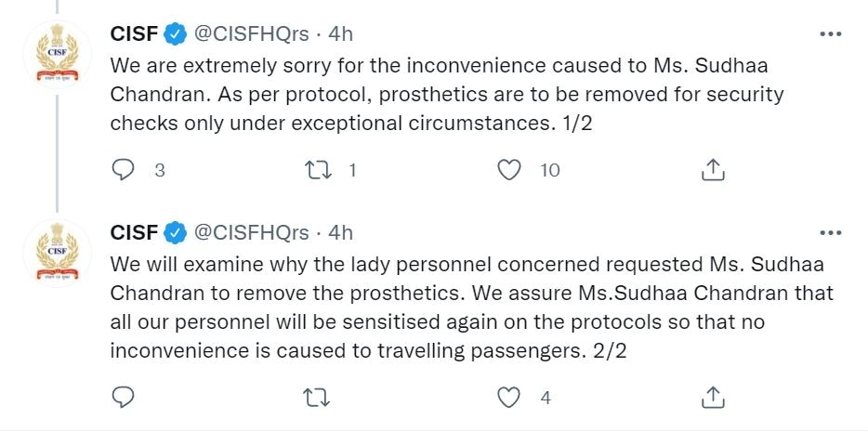
Task: Like the second tweet with 4 likes
Action: click(x=508, y=398)
